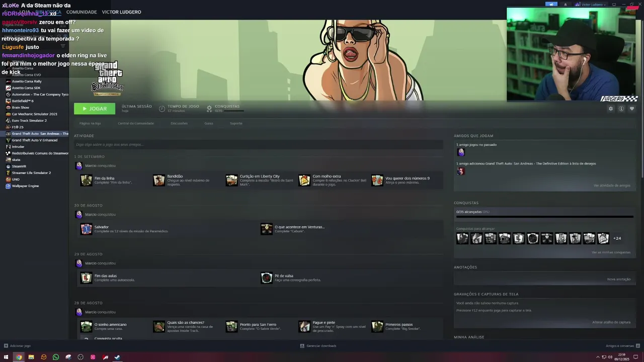Open Google Chrome from the taskbar
644x362 pixels.
pyautogui.click(x=19, y=357)
